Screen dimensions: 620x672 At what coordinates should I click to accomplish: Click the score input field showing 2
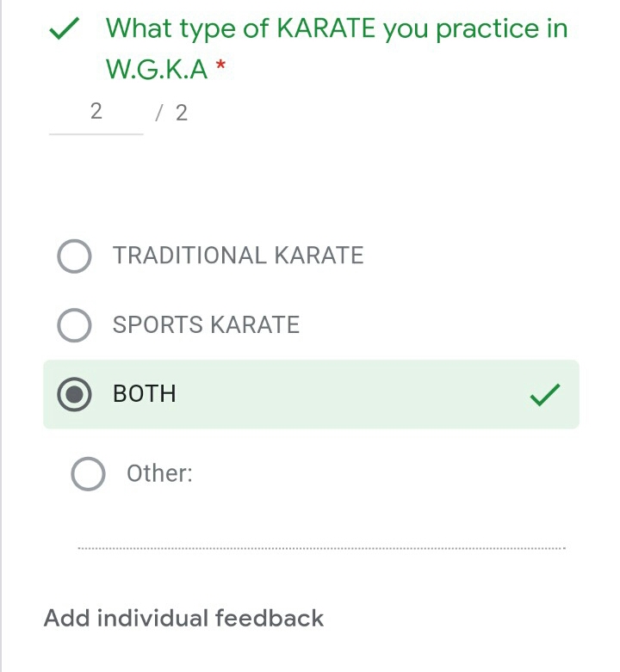pyautogui.click(x=96, y=111)
